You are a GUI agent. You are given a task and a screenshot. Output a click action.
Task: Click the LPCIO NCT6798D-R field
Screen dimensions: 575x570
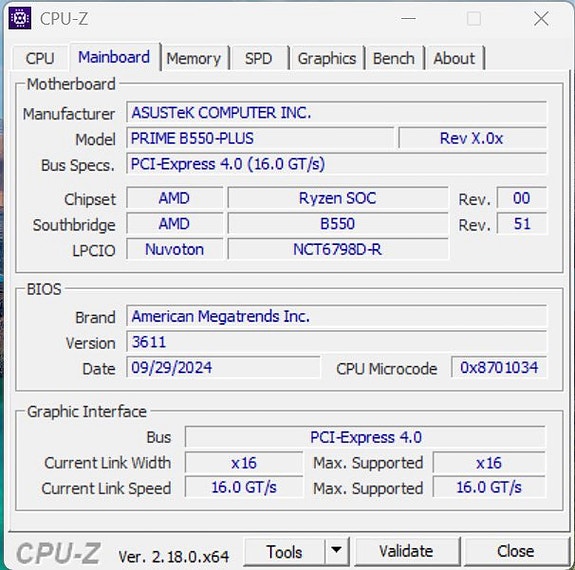point(338,249)
